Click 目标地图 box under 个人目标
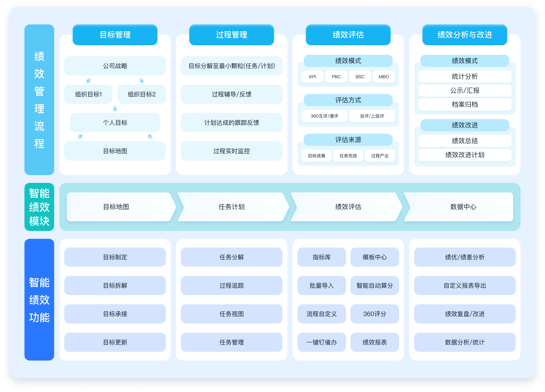The width and height of the screenshot is (545, 392). (115, 151)
